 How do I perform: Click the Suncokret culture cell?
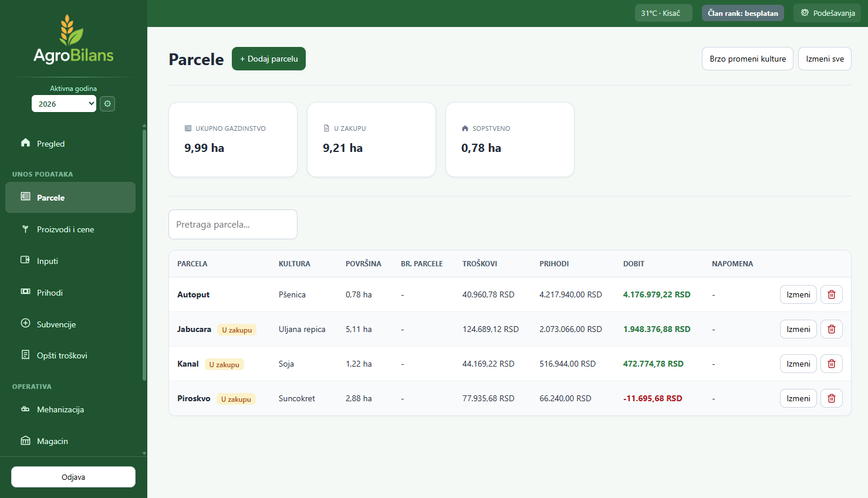[x=296, y=398]
